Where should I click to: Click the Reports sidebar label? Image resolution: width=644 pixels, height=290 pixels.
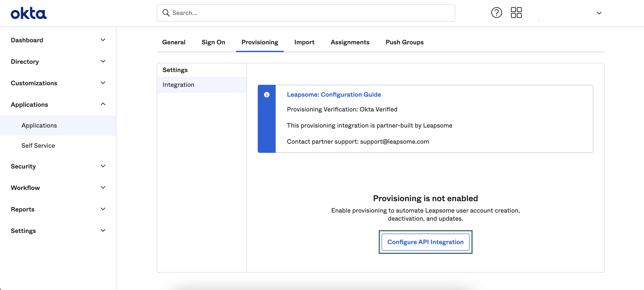point(22,209)
